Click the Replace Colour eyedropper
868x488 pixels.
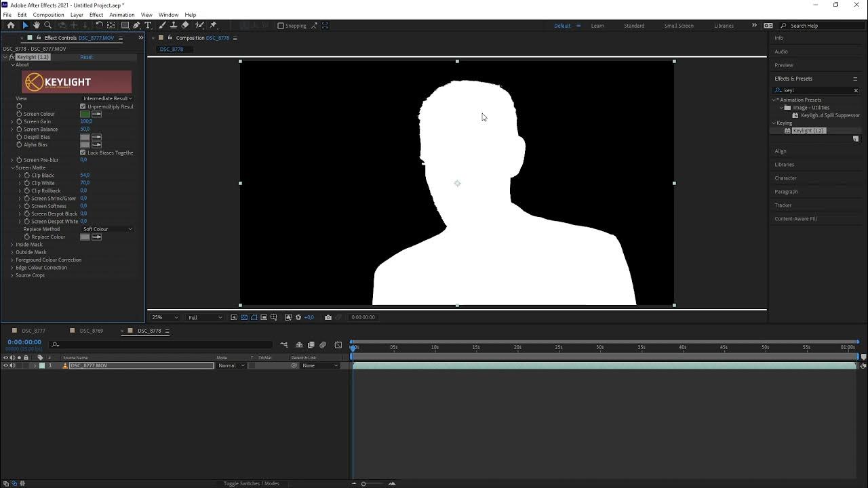point(96,237)
